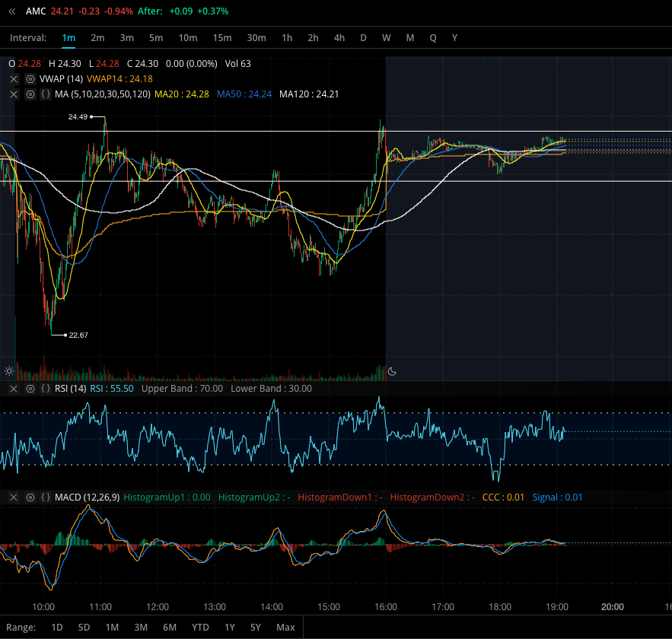Set range to 3M
Viewport: 672px width, 639px height.
[141, 628]
